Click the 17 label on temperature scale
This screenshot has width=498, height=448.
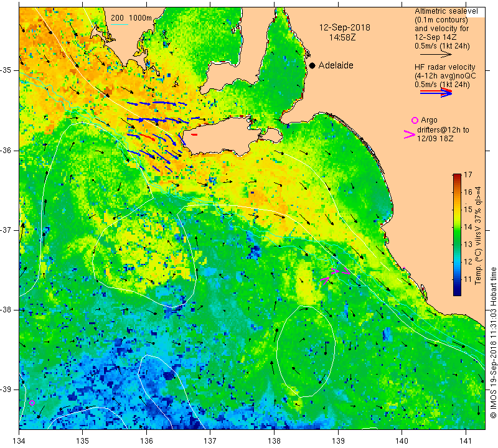(x=468, y=175)
